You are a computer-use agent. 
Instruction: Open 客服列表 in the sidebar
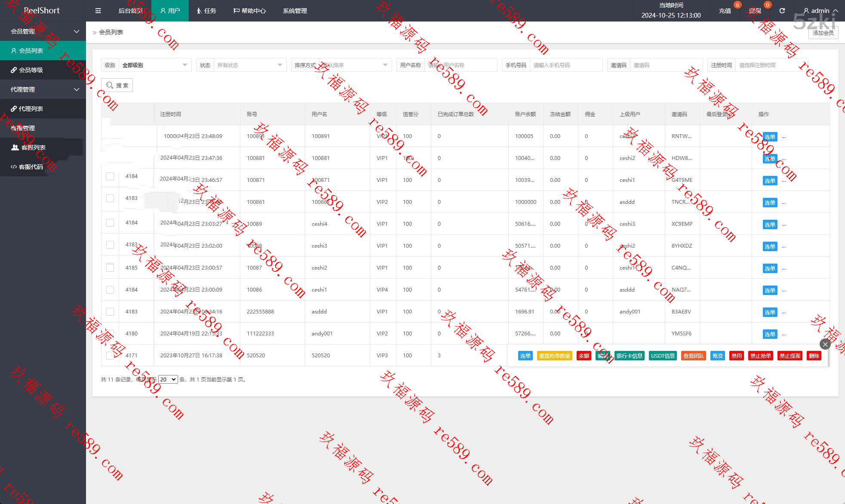coord(33,148)
